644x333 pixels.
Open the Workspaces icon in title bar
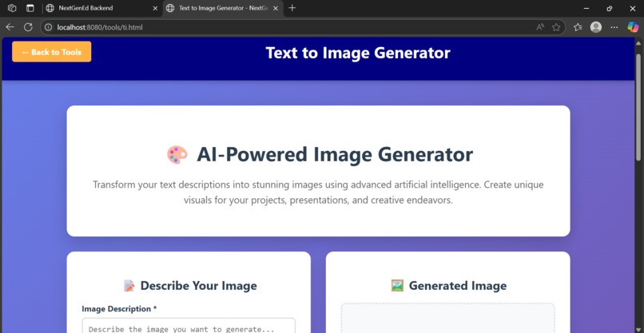point(12,8)
